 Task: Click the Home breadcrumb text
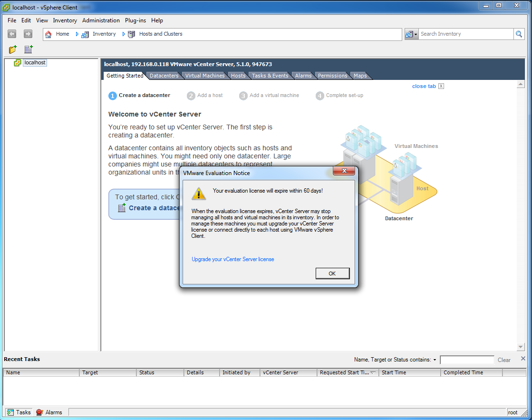[62, 34]
